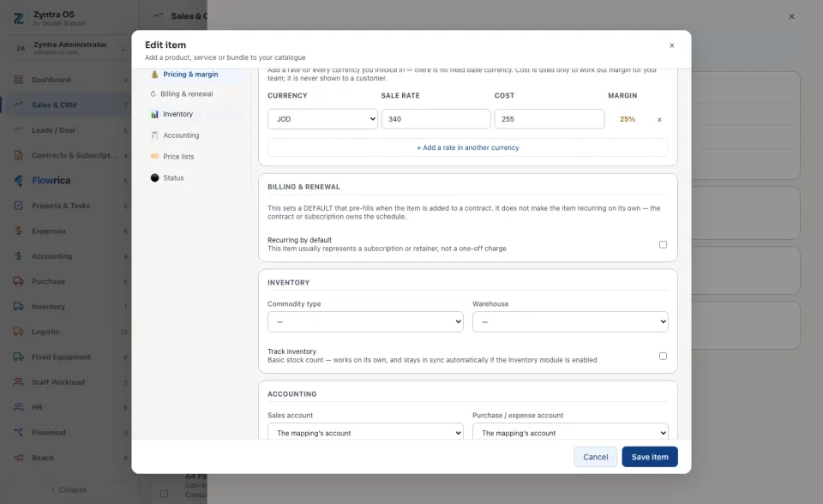Screen dimensions: 823x504
Task: Click the Flowmind sidebar icon
Action: [18, 432]
